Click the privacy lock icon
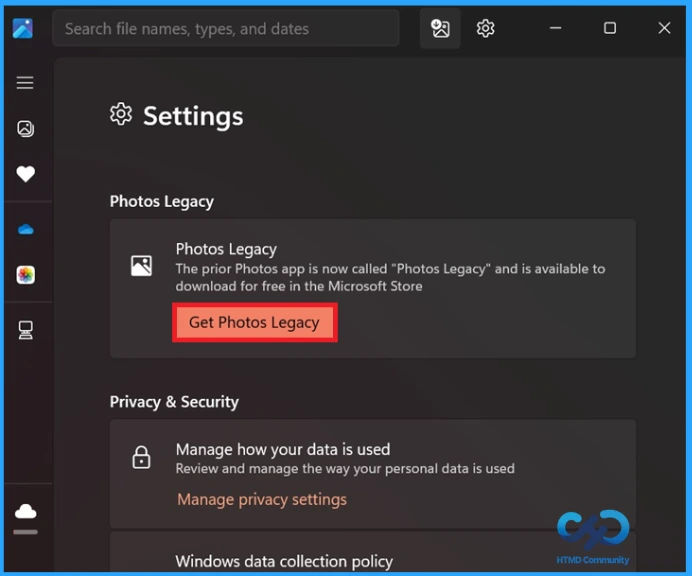This screenshot has height=576, width=692. pos(141,457)
